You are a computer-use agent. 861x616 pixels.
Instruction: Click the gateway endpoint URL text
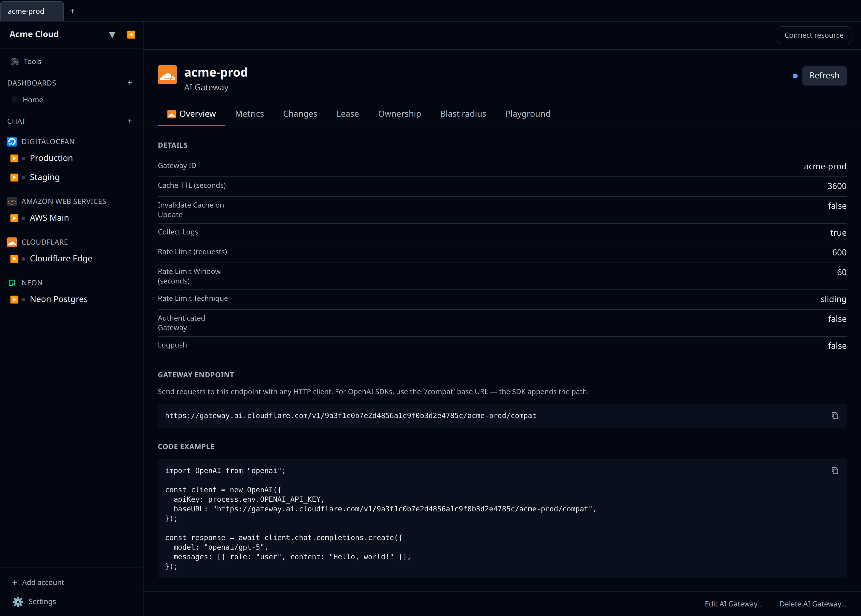tap(351, 416)
